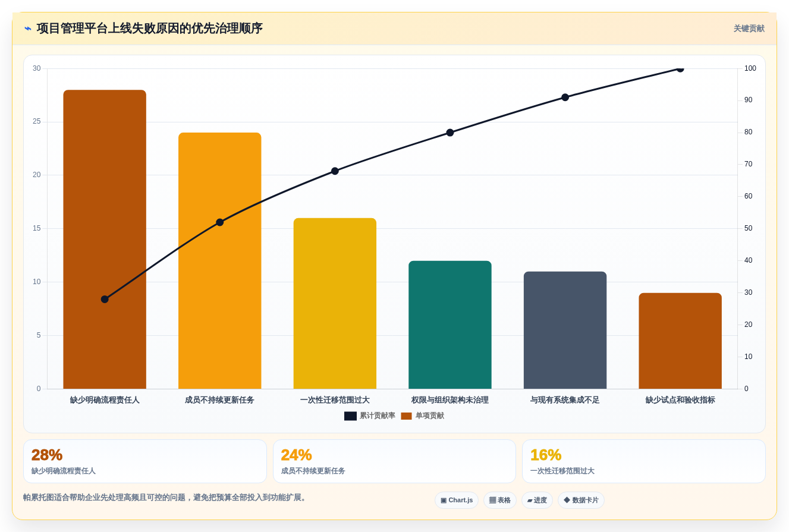Click x-axis label 一次性迁移范围过大
Viewport: 789px width, 532px height.
tap(335, 400)
